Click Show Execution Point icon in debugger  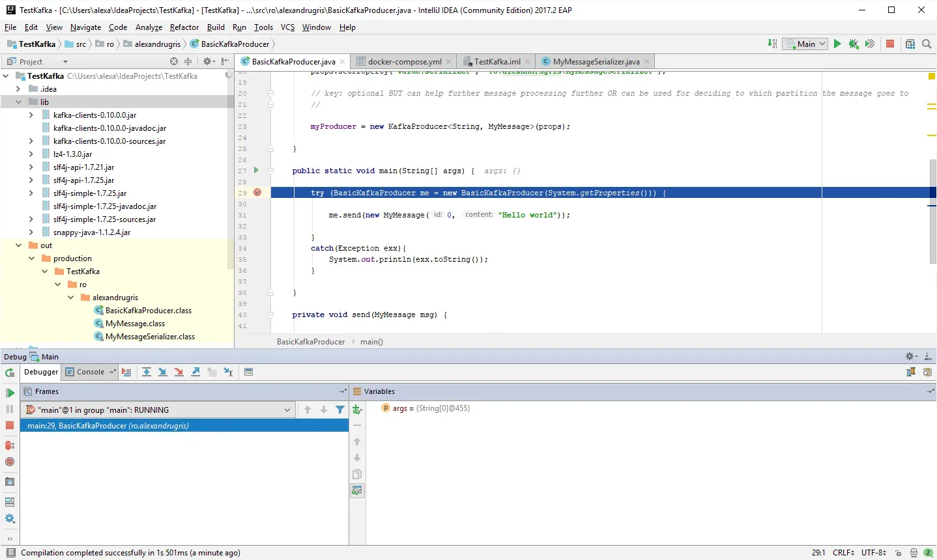126,372
